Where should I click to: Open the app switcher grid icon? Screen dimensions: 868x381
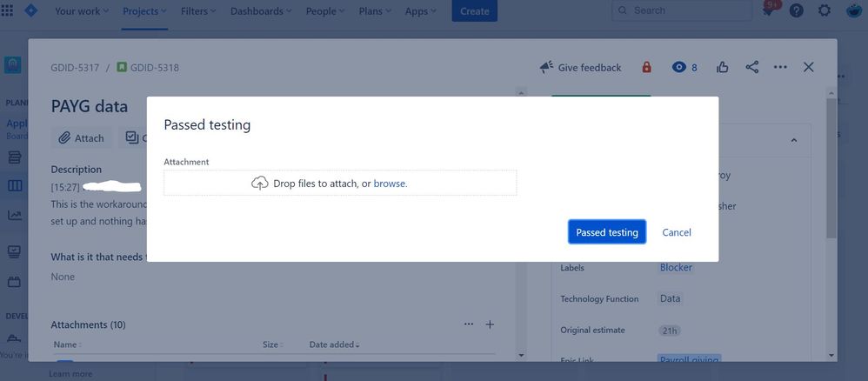tap(7, 10)
